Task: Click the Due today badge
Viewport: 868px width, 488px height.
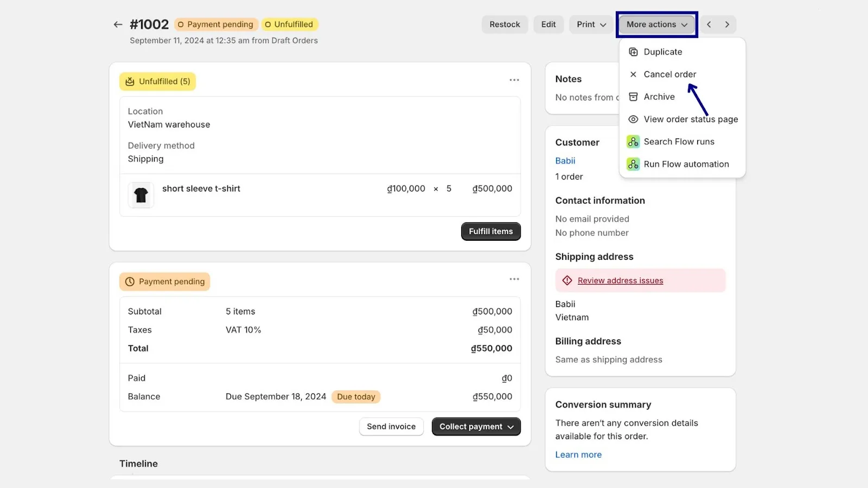Action: click(x=356, y=396)
